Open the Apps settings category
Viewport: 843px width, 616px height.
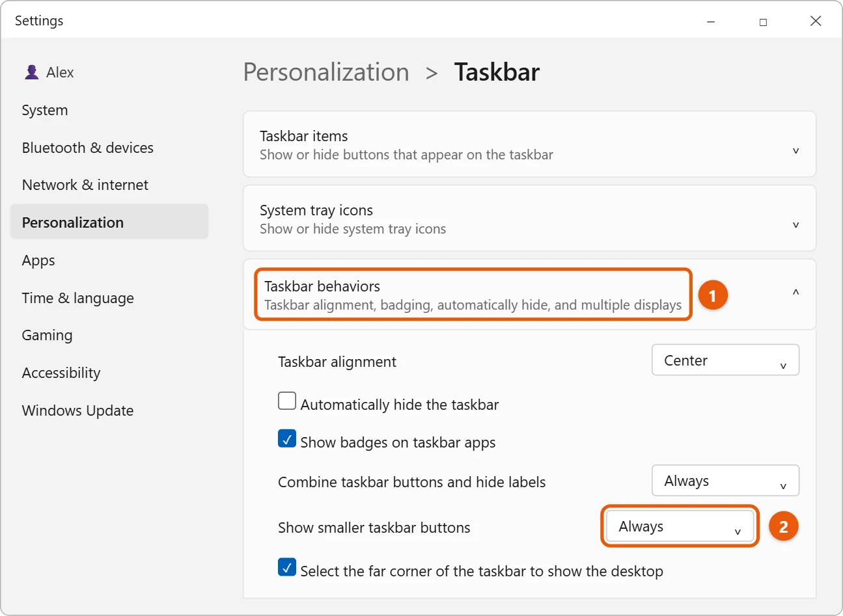[x=38, y=260]
